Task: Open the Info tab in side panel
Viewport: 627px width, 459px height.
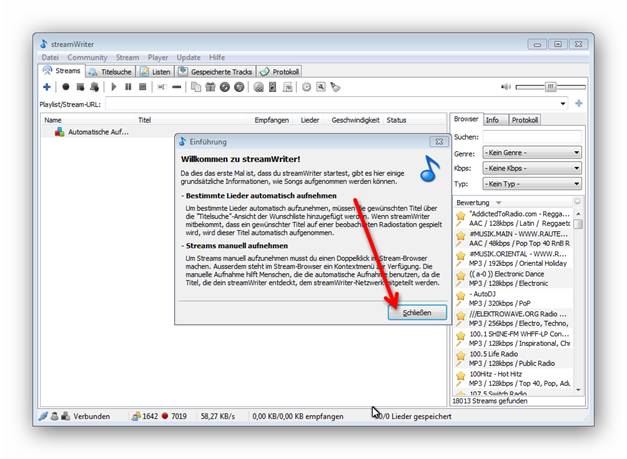Action: click(496, 120)
